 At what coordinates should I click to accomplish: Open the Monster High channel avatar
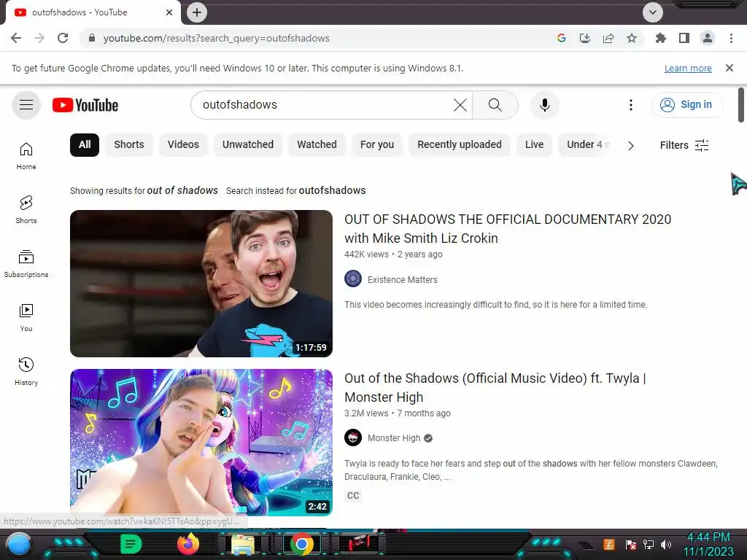353,437
